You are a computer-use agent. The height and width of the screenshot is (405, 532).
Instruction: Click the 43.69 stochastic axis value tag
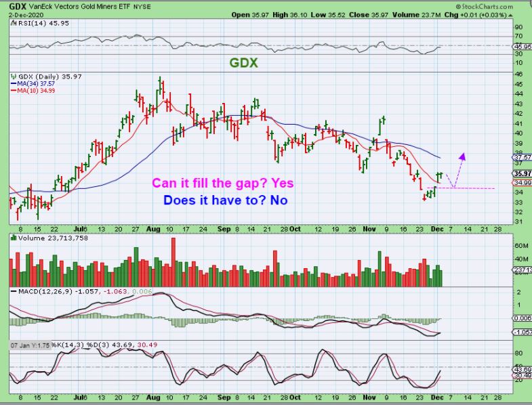point(523,369)
